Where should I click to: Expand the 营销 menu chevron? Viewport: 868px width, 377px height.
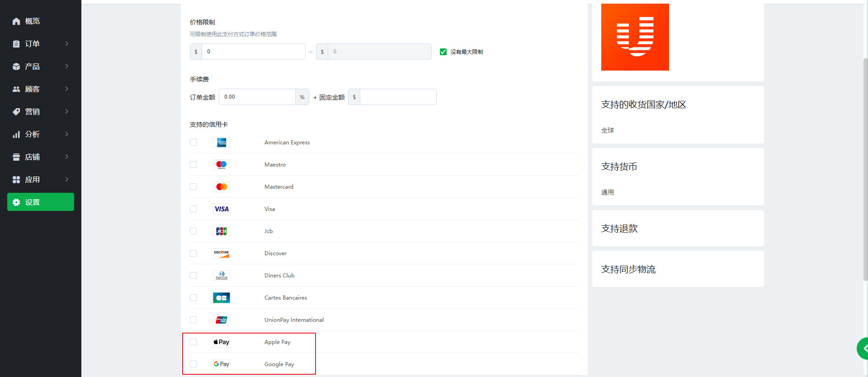(67, 111)
